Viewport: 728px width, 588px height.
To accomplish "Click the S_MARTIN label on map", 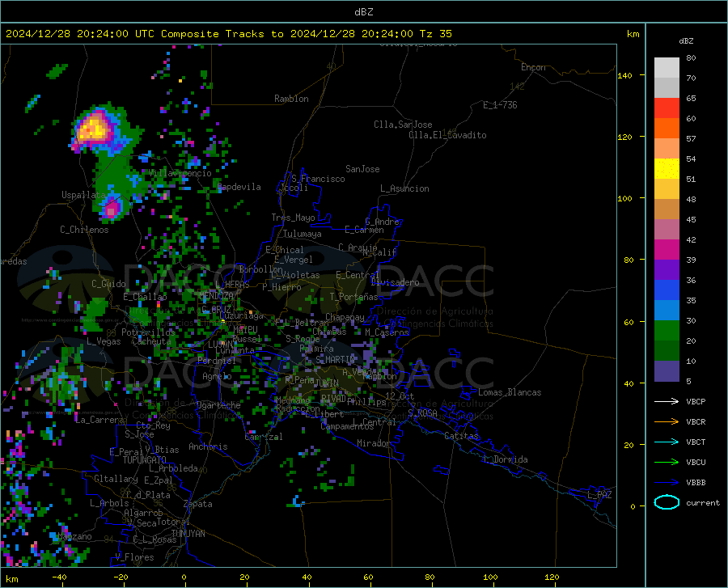I will click(x=335, y=360).
